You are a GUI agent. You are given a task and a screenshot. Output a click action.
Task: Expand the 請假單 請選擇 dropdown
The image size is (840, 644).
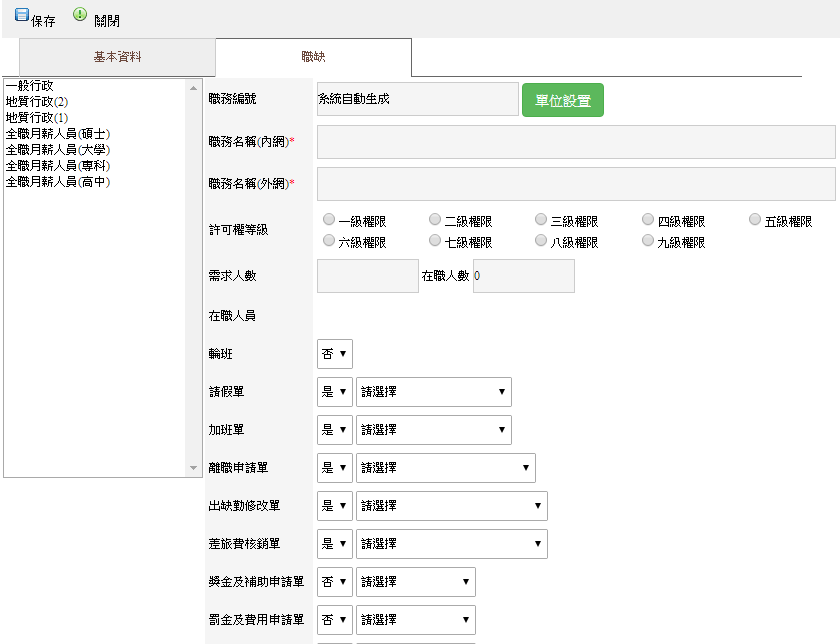[433, 392]
